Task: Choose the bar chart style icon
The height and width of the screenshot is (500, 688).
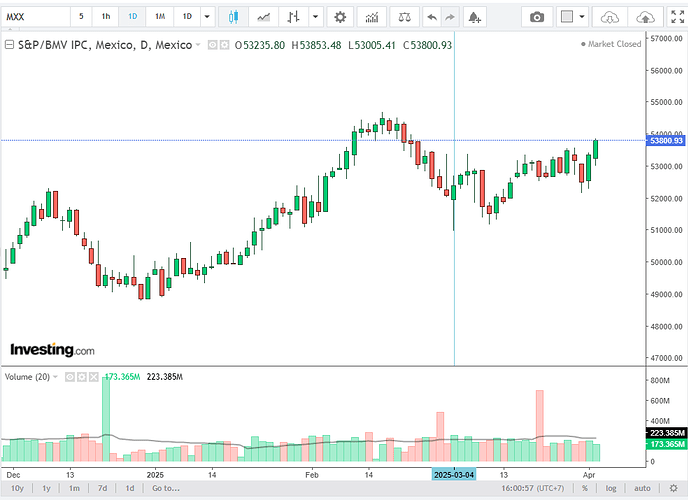Action: click(293, 17)
